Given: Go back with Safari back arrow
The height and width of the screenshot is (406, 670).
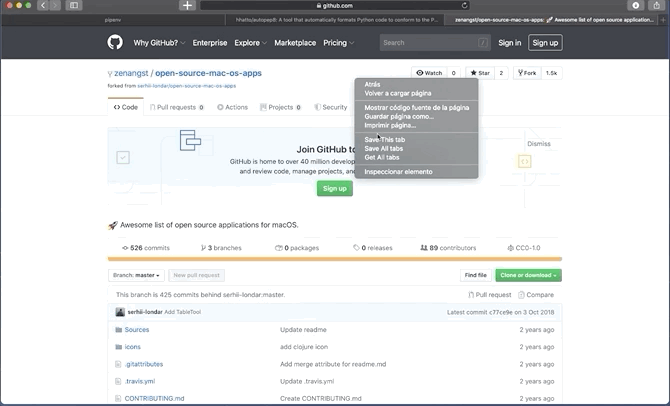Looking at the screenshot, I should pos(43,5).
